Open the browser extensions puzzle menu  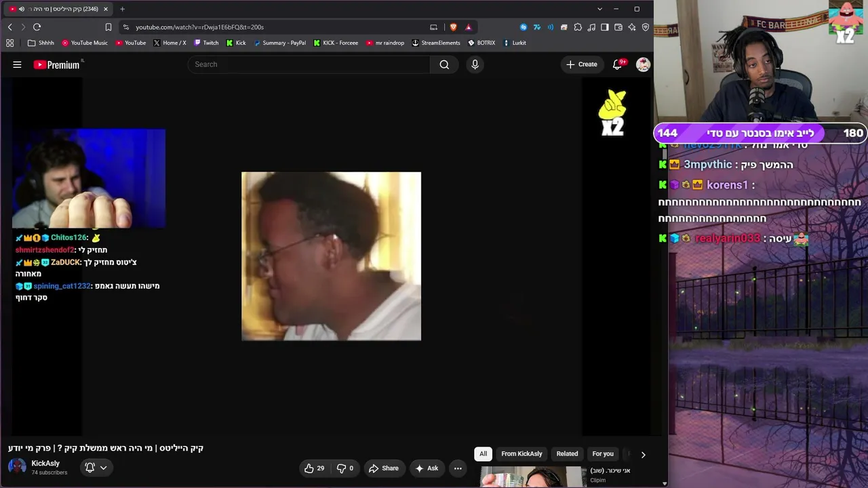click(578, 27)
